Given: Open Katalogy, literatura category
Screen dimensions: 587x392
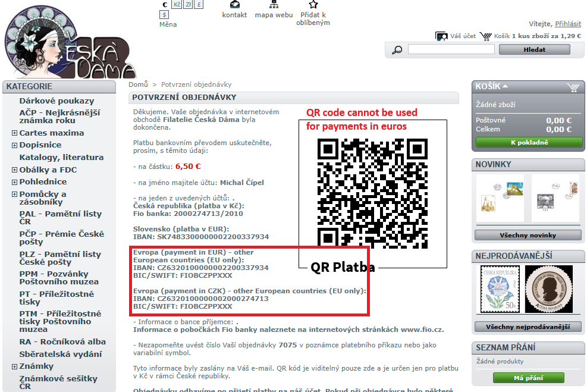Looking at the screenshot, I should coord(61,158).
